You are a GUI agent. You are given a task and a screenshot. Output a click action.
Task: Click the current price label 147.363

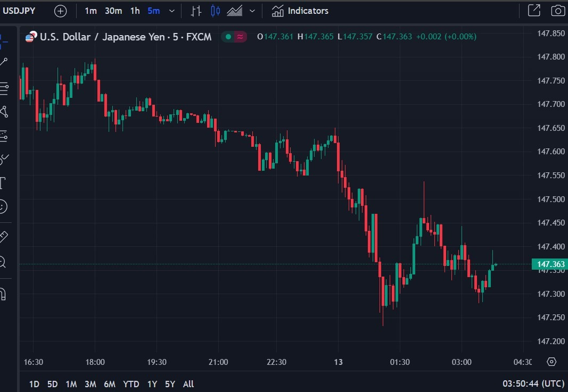[x=549, y=264]
